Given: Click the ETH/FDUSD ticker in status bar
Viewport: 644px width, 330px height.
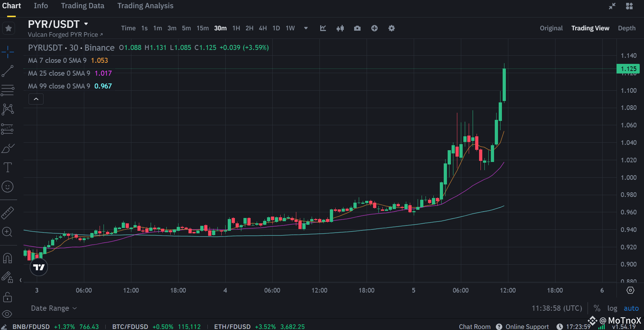Looking at the screenshot, I should point(260,326).
